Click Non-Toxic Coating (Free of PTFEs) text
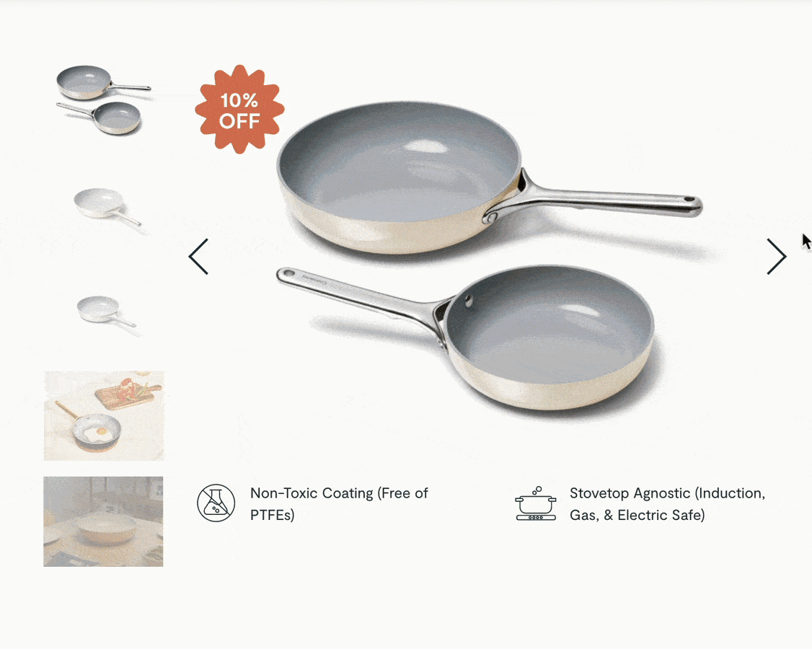The width and height of the screenshot is (812, 649). pyautogui.click(x=339, y=503)
